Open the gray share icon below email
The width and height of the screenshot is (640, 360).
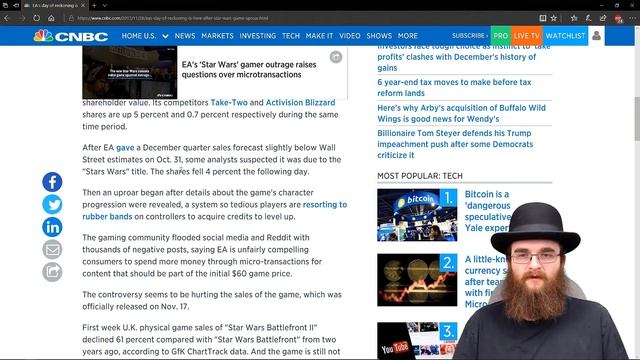(x=52, y=272)
